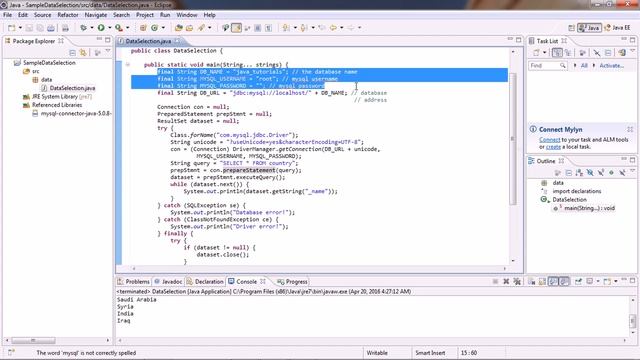The image size is (640, 360).
Task: Toggle Hide Fields in the Outline toolbar
Action: click(590, 173)
